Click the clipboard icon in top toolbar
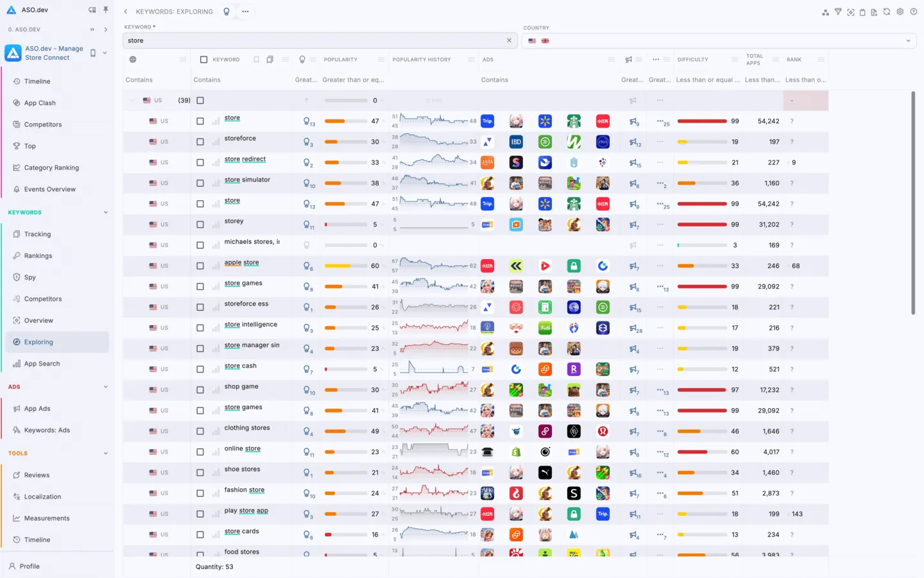The height and width of the screenshot is (578, 924). (x=862, y=12)
